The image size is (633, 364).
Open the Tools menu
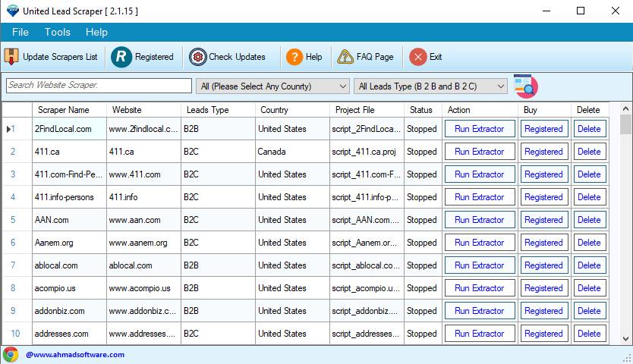[58, 32]
